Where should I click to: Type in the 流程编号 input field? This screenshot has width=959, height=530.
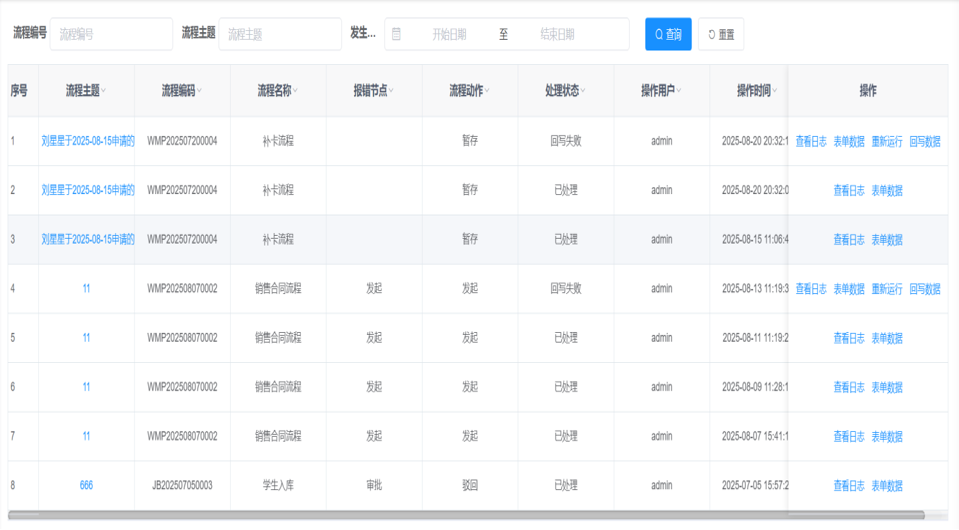click(111, 34)
